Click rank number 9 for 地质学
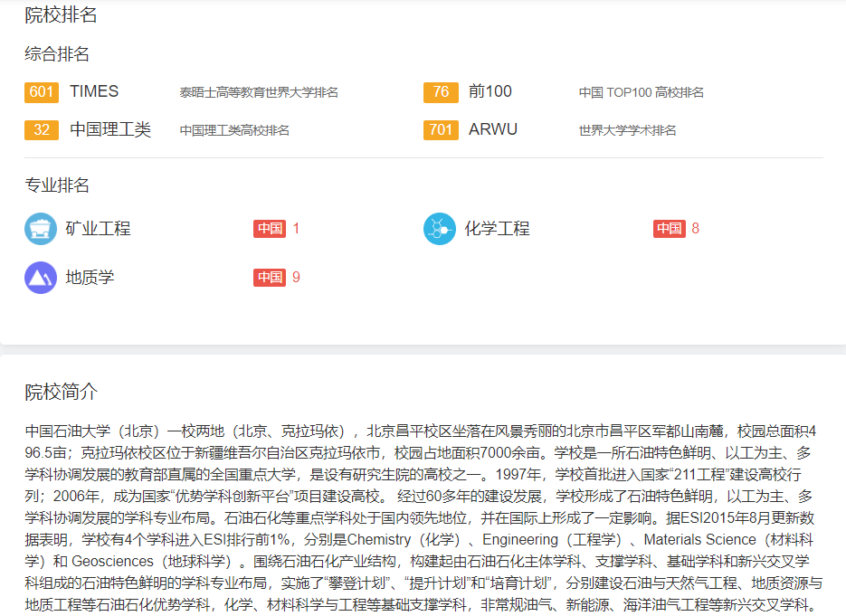The width and height of the screenshot is (846, 616). (x=296, y=278)
